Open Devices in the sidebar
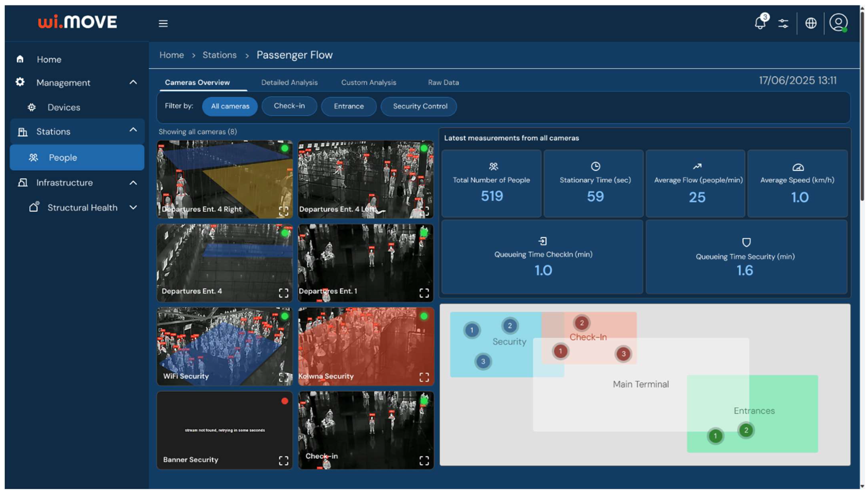The image size is (868, 493). (64, 107)
